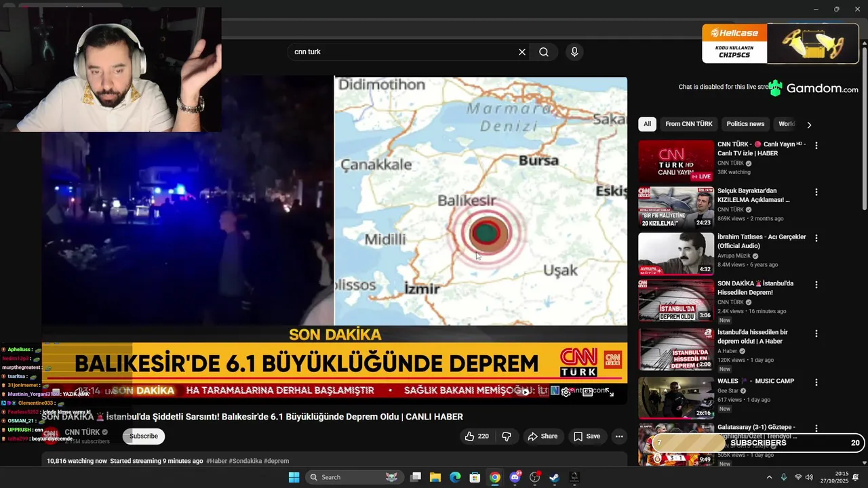Open Steam from the taskbar
Viewport: 868px width, 488px height.
click(x=554, y=477)
